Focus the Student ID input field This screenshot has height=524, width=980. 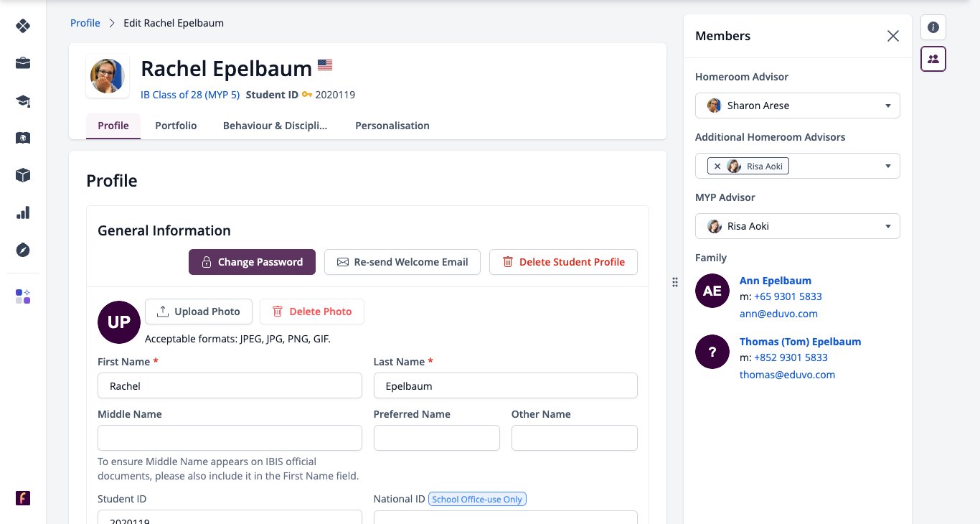(230, 517)
